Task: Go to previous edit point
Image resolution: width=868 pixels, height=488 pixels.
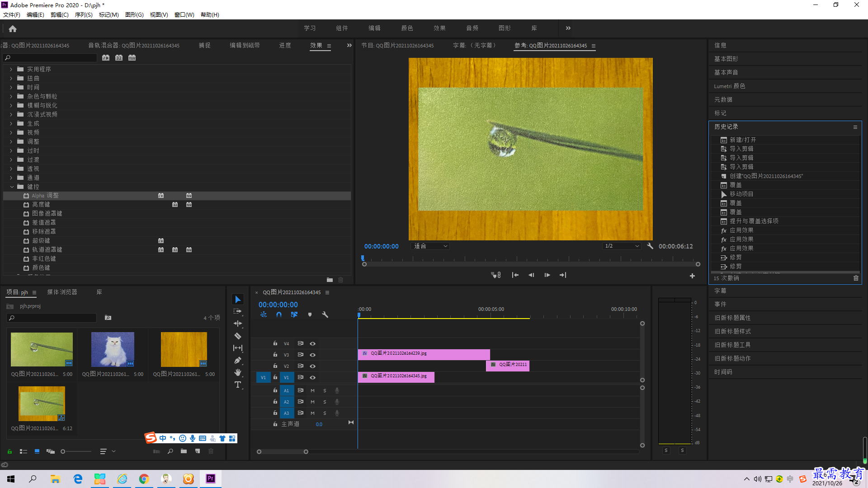Action: tap(515, 275)
